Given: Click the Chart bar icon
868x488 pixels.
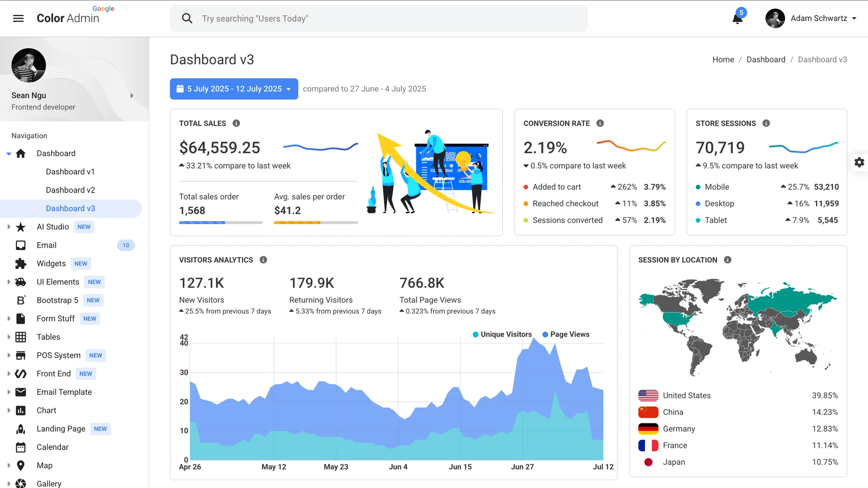Looking at the screenshot, I should (20, 411).
